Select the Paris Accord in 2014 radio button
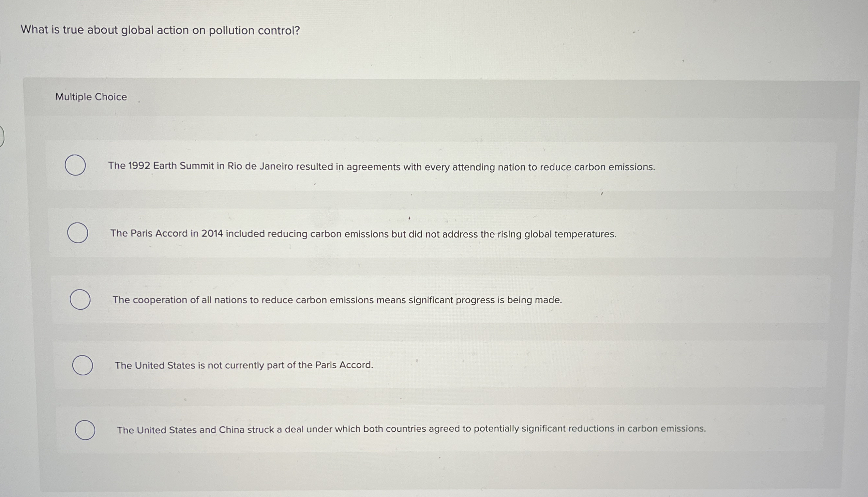Image resolution: width=868 pixels, height=497 pixels. pyautogui.click(x=77, y=233)
